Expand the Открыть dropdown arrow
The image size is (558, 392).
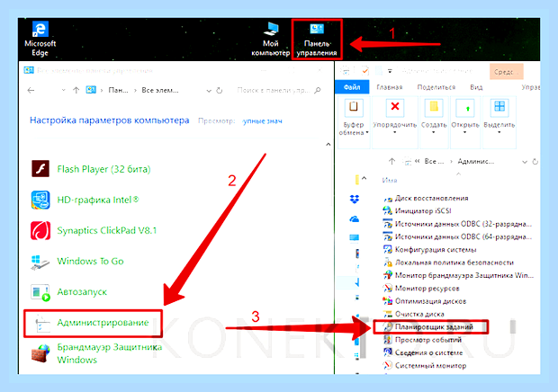point(464,132)
